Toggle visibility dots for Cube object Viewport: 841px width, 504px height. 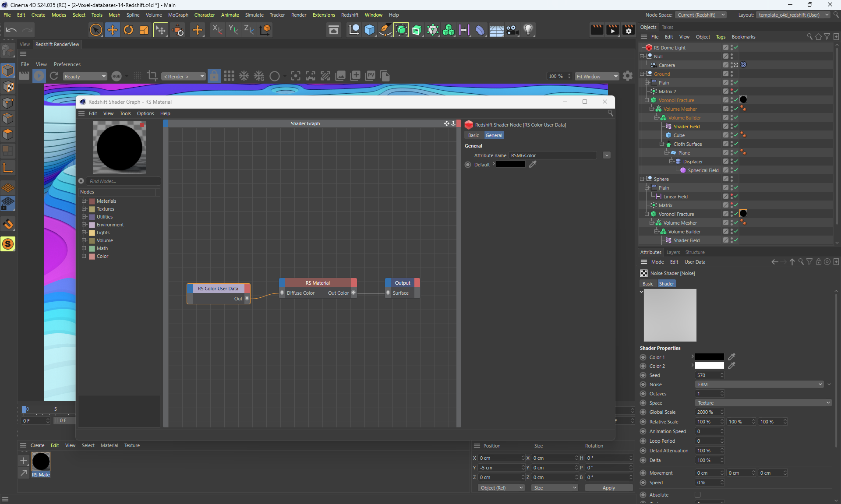coord(731,135)
